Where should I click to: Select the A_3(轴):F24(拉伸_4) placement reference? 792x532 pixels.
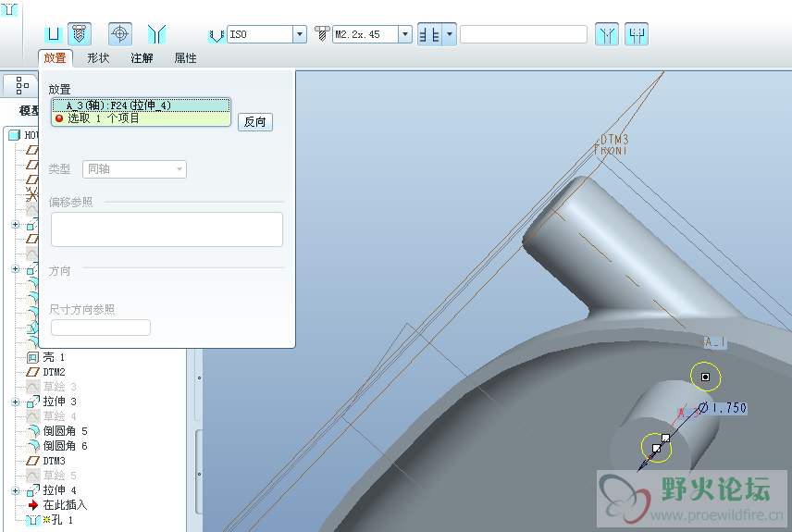point(142,105)
